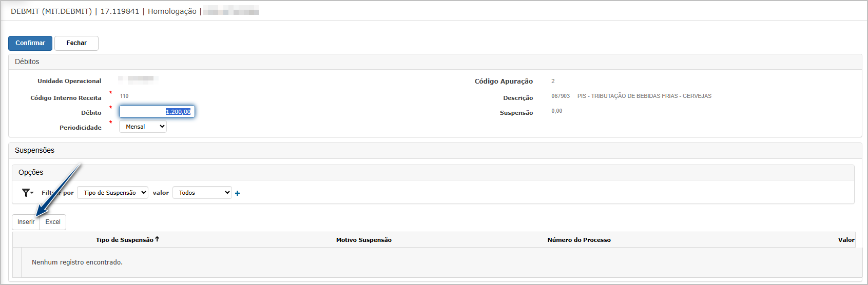Viewport: 868px width, 285px height.
Task: Click the funnel filter icon
Action: [27, 193]
